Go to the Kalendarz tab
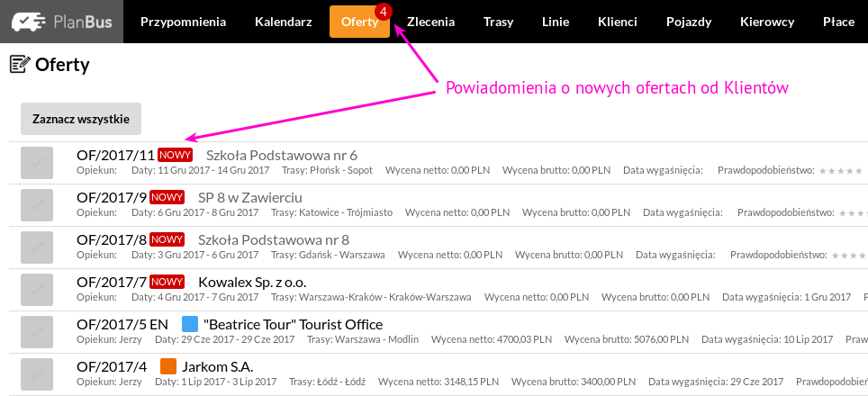 (284, 22)
